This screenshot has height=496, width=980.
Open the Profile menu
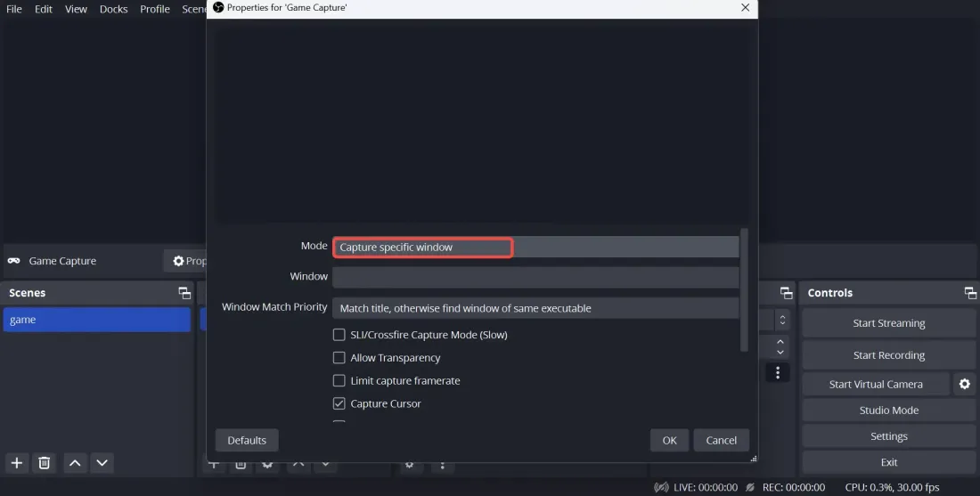(154, 9)
